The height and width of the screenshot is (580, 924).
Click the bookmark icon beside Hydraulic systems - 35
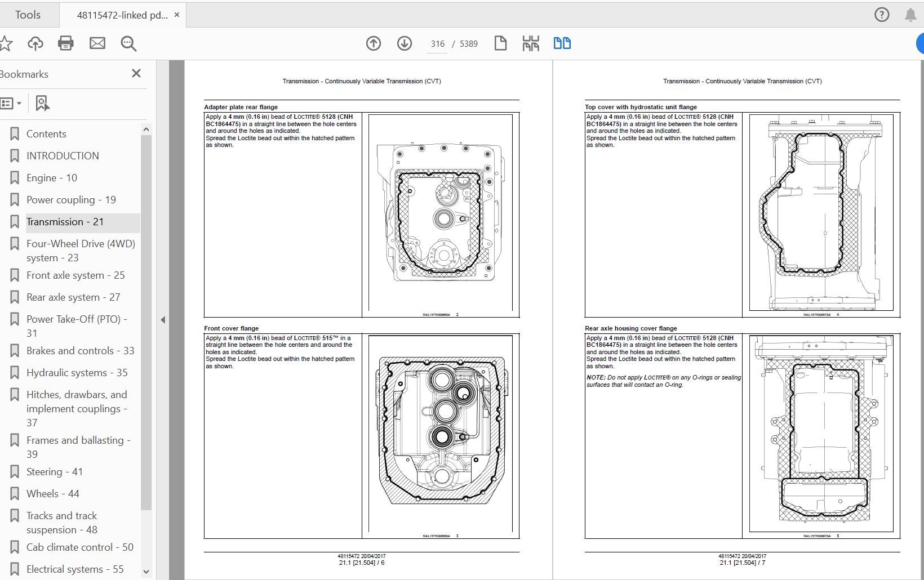(15, 373)
